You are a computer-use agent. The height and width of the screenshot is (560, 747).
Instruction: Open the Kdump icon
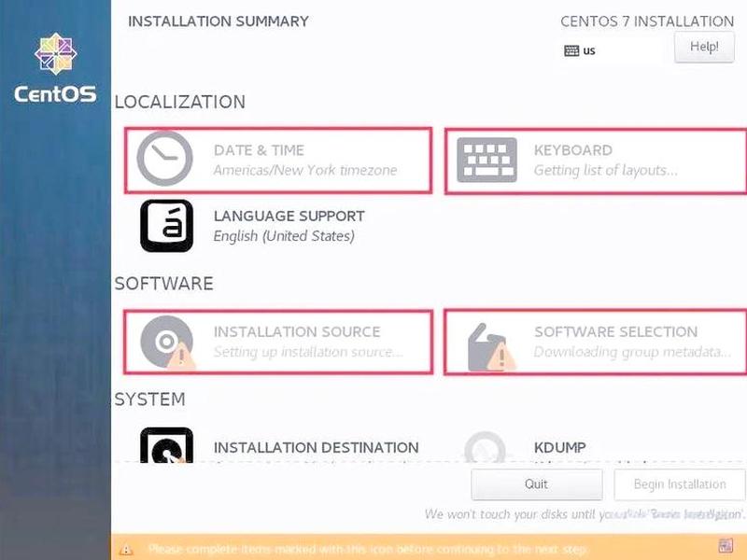click(485, 447)
